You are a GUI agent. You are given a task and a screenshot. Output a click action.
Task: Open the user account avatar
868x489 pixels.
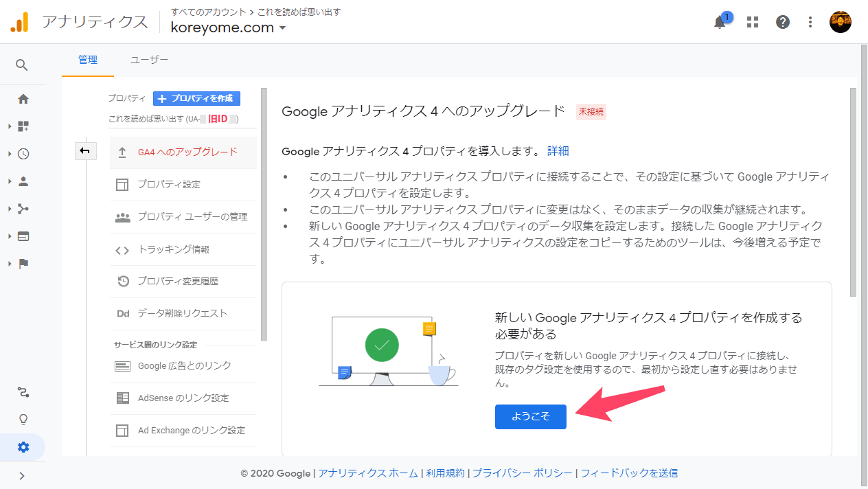[x=841, y=22]
